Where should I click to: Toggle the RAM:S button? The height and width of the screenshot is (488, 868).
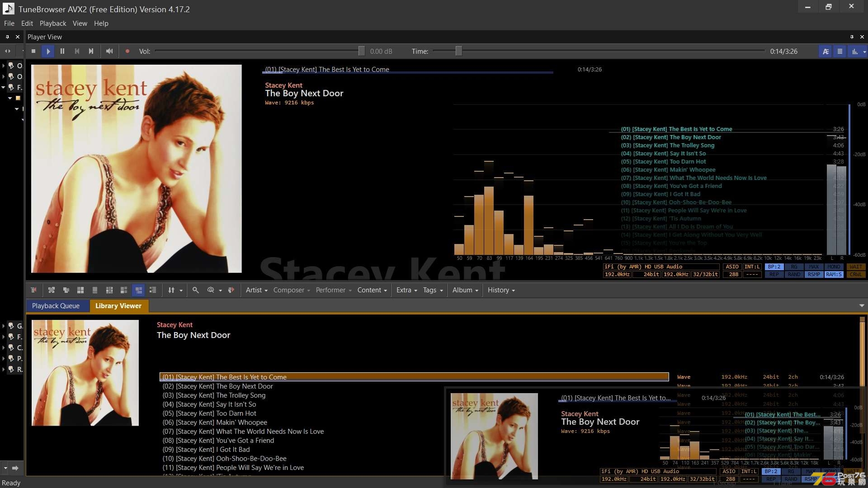point(834,274)
